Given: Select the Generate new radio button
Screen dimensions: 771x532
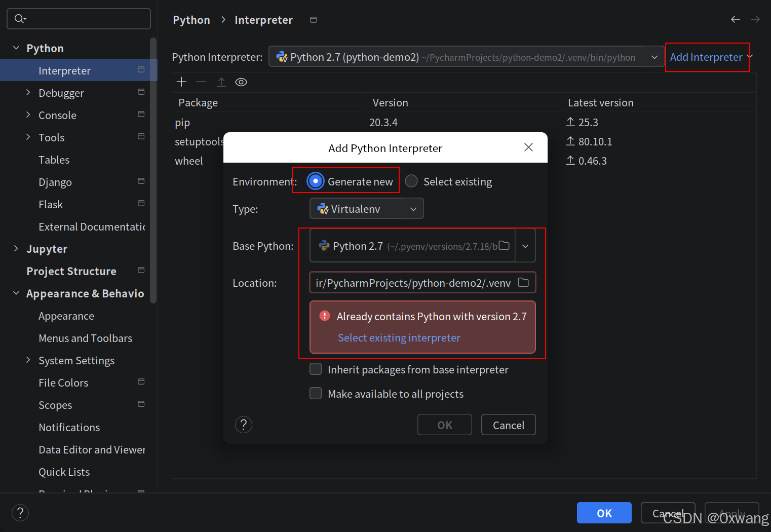Looking at the screenshot, I should click(x=315, y=181).
